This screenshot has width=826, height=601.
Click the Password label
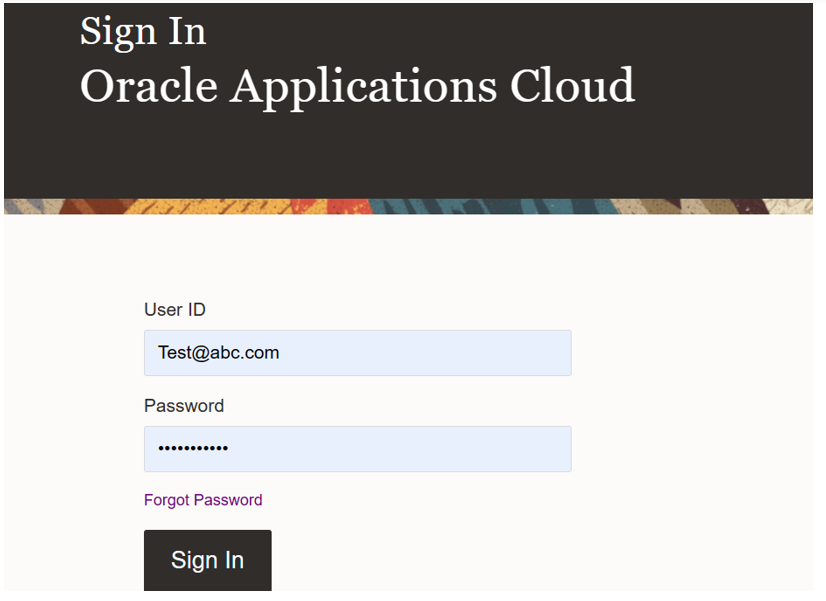point(184,405)
